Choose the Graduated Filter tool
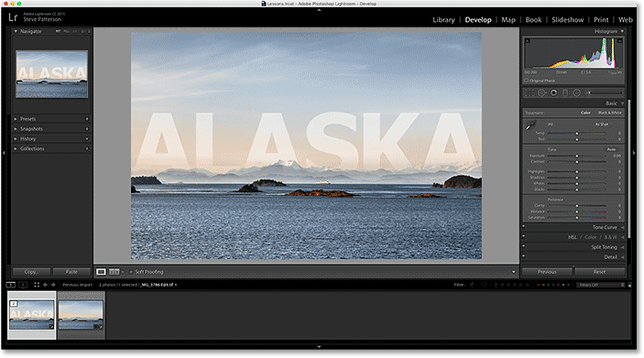Screen dimensions: 644x358 tap(565, 93)
